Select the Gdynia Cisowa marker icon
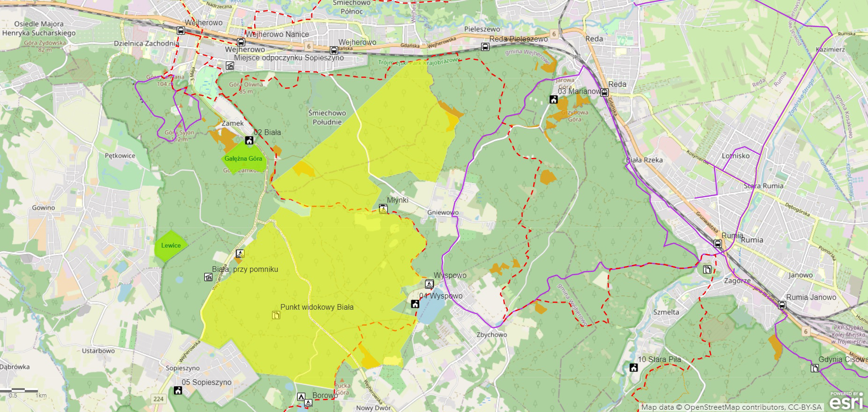 [815, 368]
